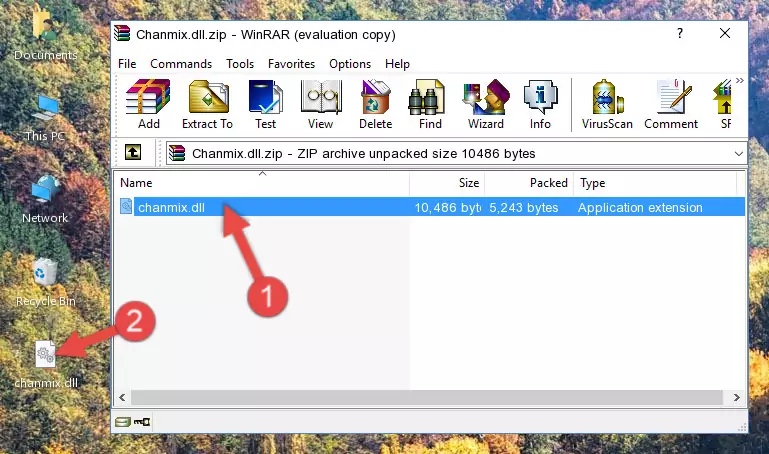Open the Options menu
769x454 pixels.
pyautogui.click(x=350, y=64)
